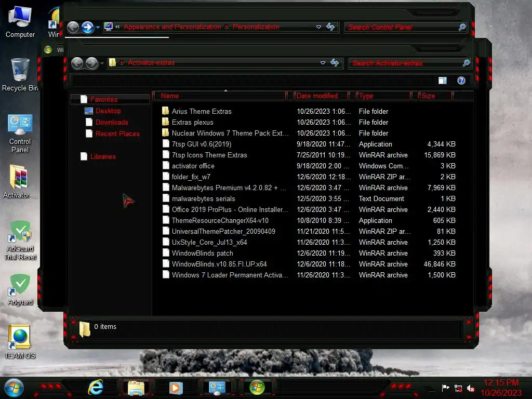The image size is (532, 399).
Task: Open Computer desktop icon
Action: click(x=20, y=22)
